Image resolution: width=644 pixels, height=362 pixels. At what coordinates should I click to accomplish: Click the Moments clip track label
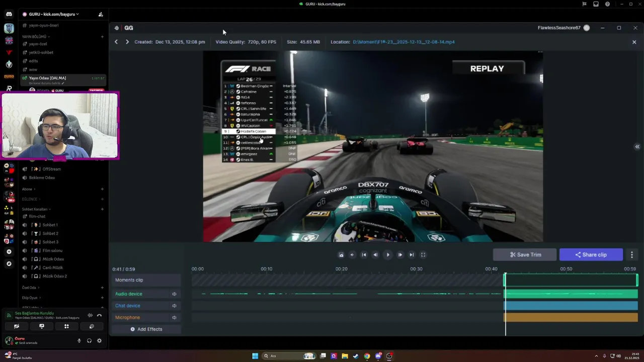point(129,280)
